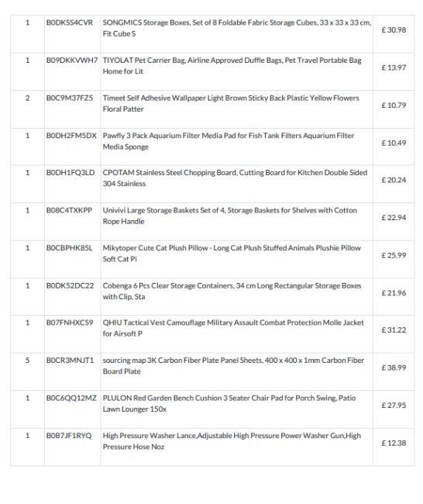Select the SONGMICS Storage Boxes description

(x=237, y=28)
